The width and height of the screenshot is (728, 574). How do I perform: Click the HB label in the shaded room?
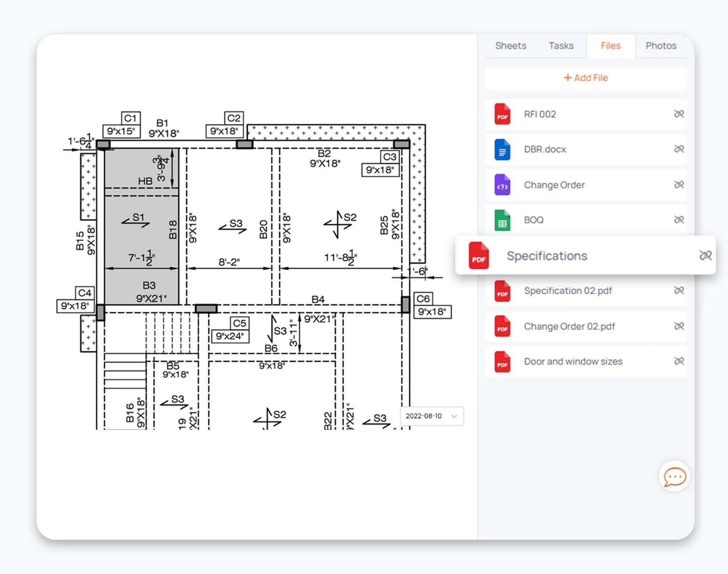pyautogui.click(x=145, y=181)
